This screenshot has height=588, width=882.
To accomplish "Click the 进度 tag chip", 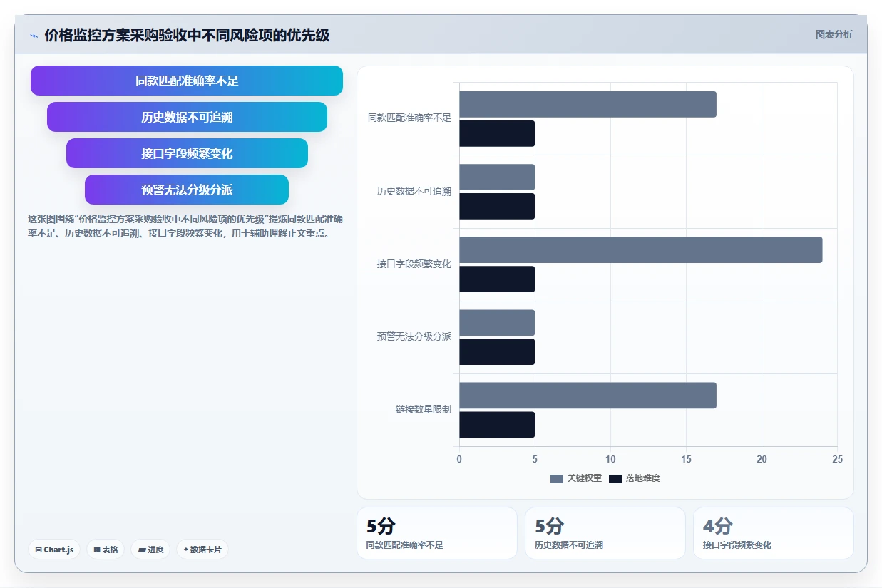I will [x=150, y=550].
